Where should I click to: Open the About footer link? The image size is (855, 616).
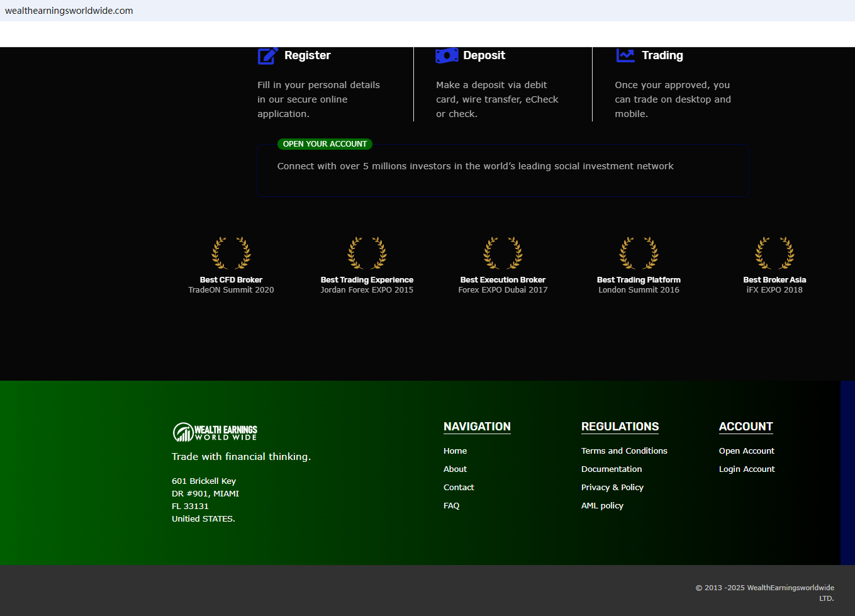[455, 469]
